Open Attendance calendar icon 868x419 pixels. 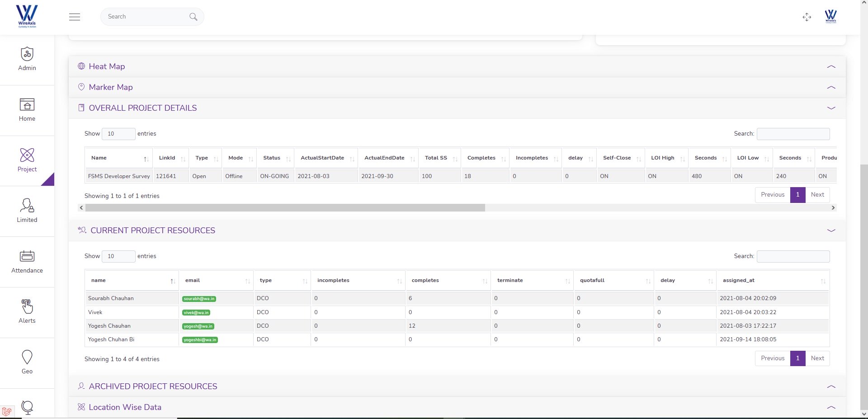point(27,256)
